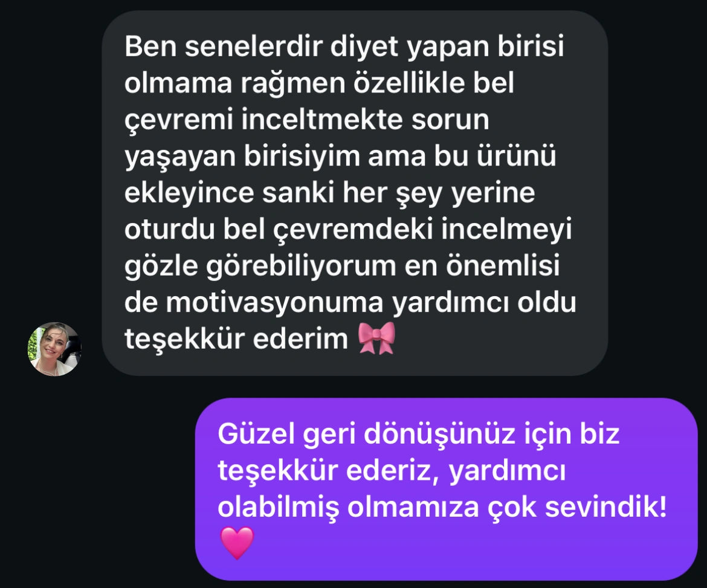Click the word "dönüşünüz" in purple reply

pyautogui.click(x=440, y=435)
